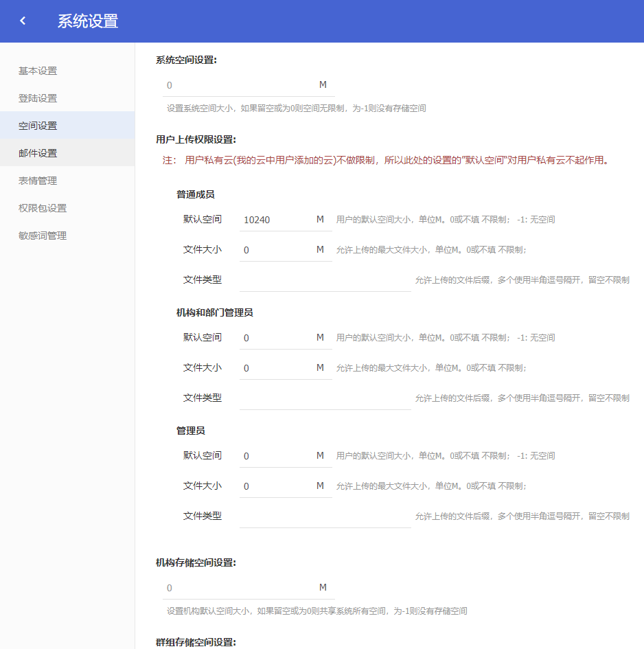Go to 邮件设置 settings page
This screenshot has height=649, width=644.
pos(38,153)
